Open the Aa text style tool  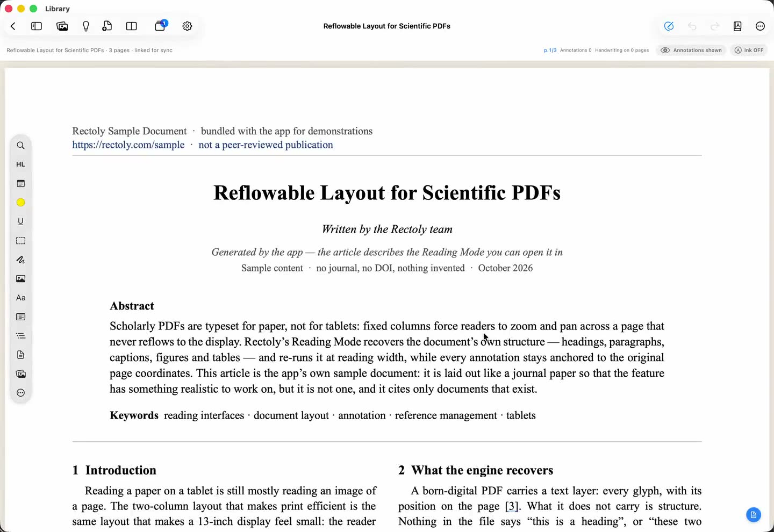(x=20, y=298)
